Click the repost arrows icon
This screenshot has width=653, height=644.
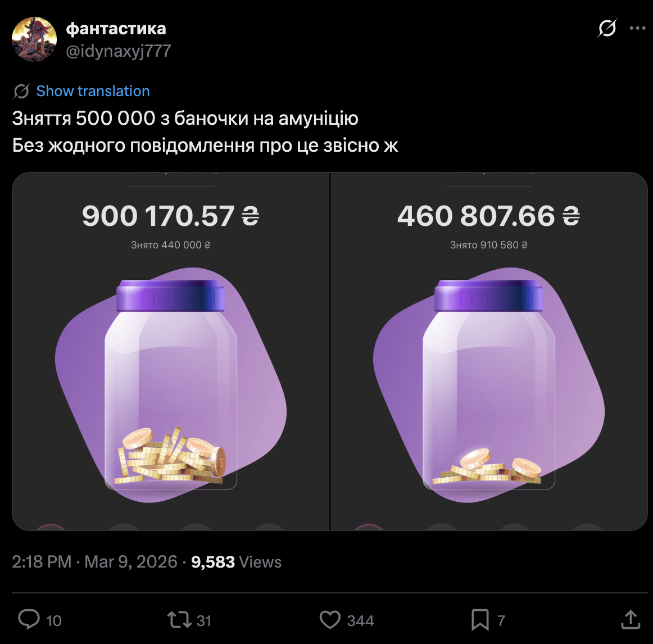pos(179,620)
